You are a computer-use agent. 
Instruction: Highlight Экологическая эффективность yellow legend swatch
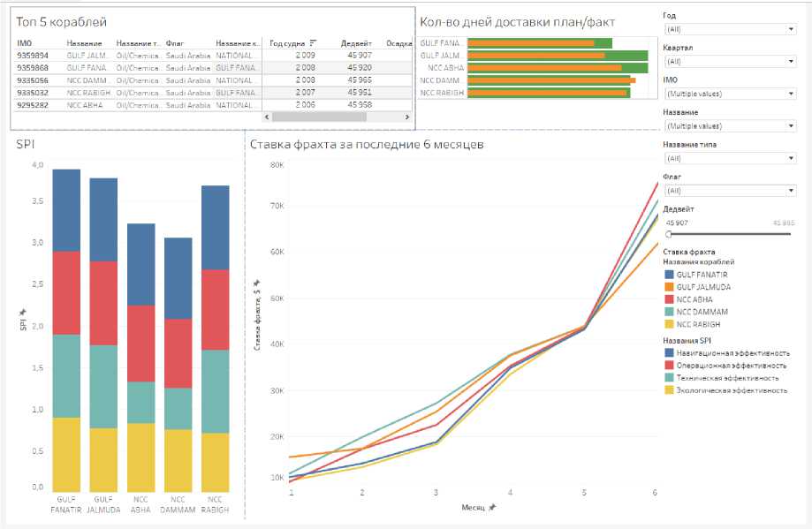point(669,390)
